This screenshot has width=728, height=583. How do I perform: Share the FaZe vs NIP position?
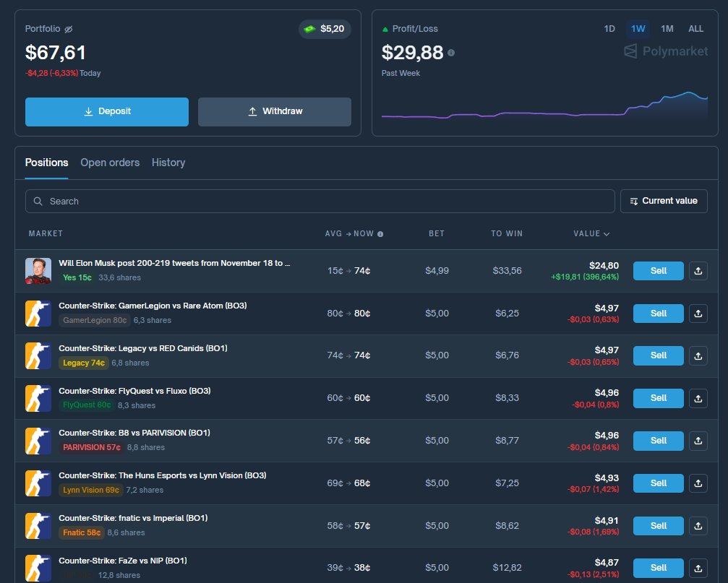click(698, 568)
